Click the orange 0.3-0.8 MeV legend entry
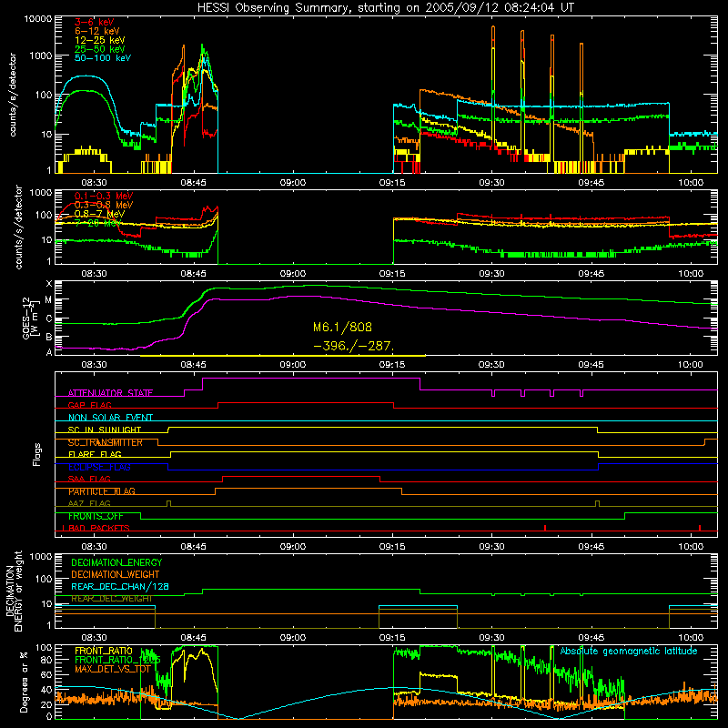This screenshot has width=728, height=728. (104, 205)
